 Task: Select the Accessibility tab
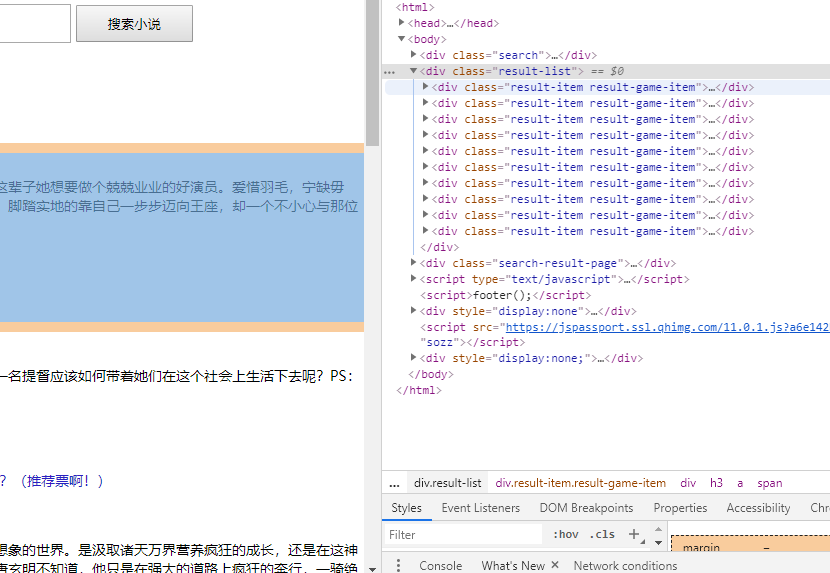click(x=758, y=508)
